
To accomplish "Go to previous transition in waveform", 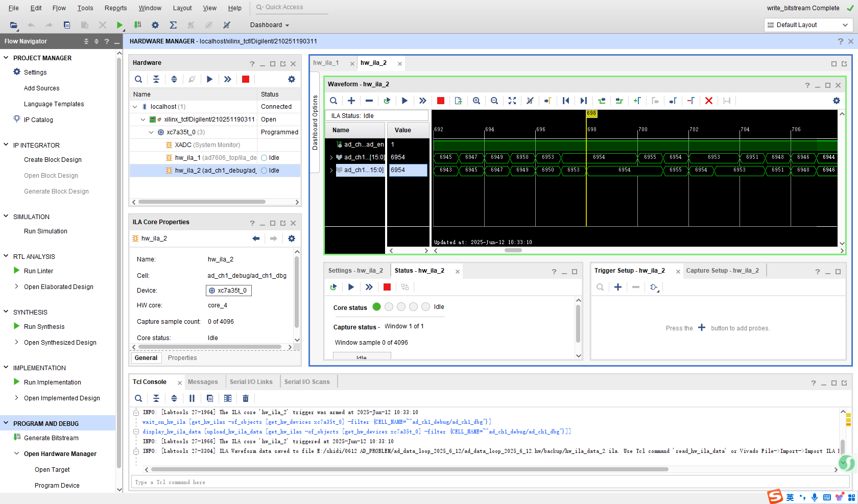I will pos(602,101).
